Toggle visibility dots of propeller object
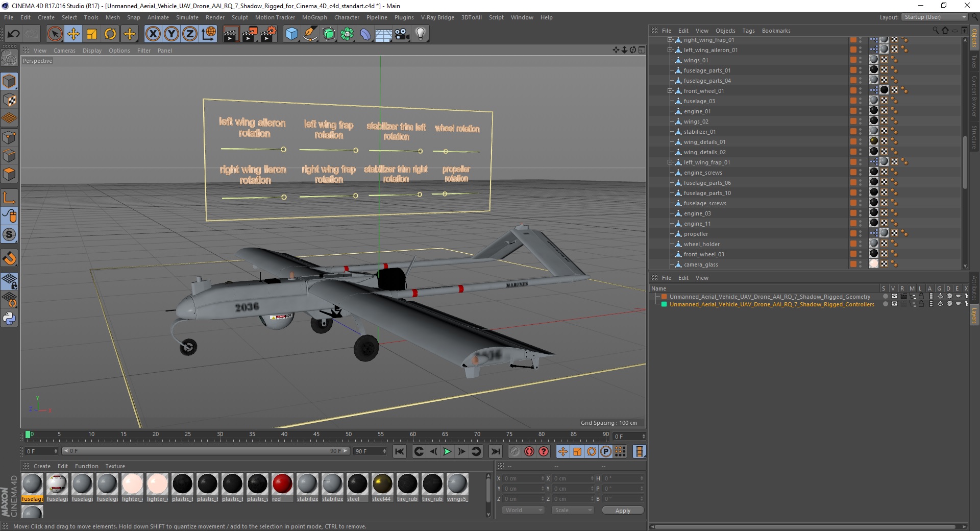The height and width of the screenshot is (531, 980). (861, 234)
